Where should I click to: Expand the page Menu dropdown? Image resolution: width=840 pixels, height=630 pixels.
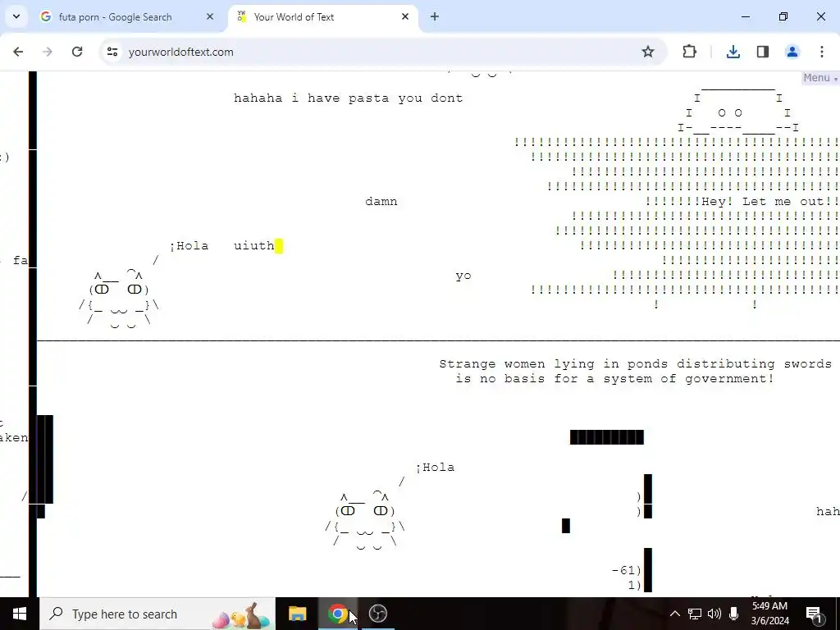pos(820,78)
